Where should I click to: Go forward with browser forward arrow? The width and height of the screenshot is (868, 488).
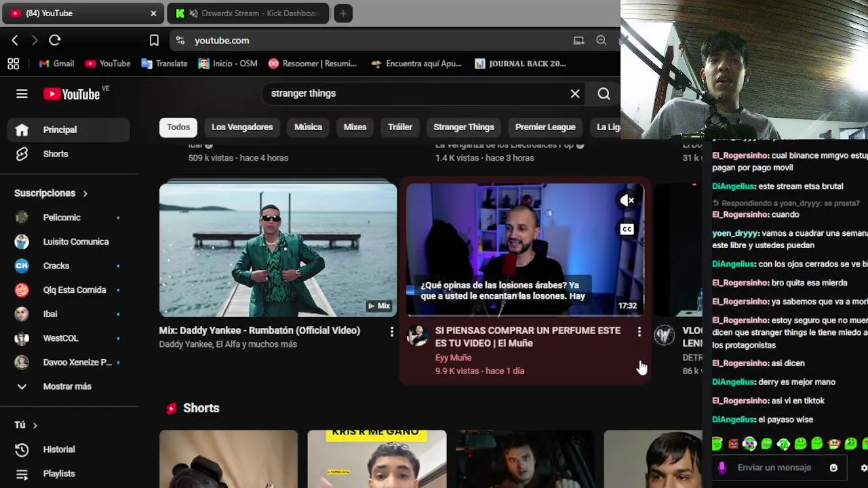tap(35, 41)
